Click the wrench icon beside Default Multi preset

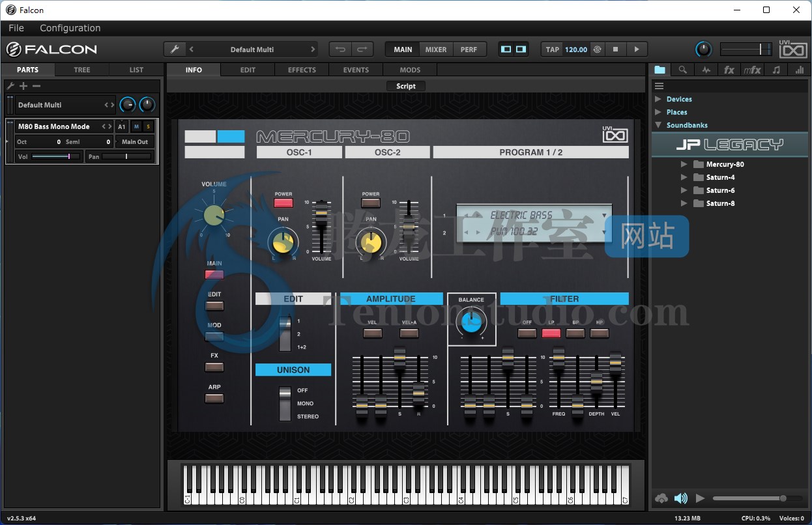(174, 50)
